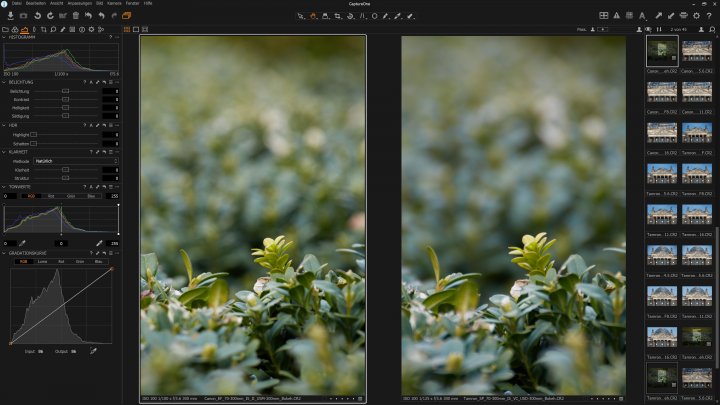This screenshot has height=405, width=720.
Task: Select Luma tab in Gradationskurve
Action: coord(42,262)
